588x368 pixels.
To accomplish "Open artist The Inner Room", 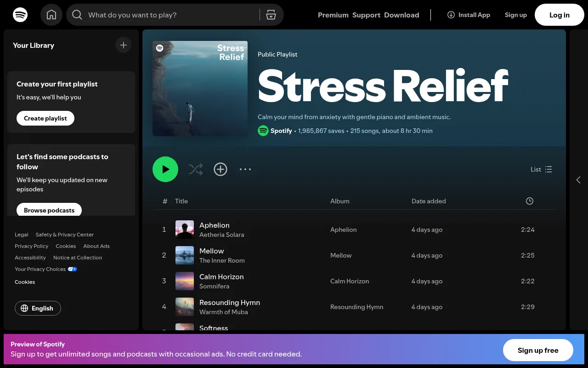I will point(222,260).
